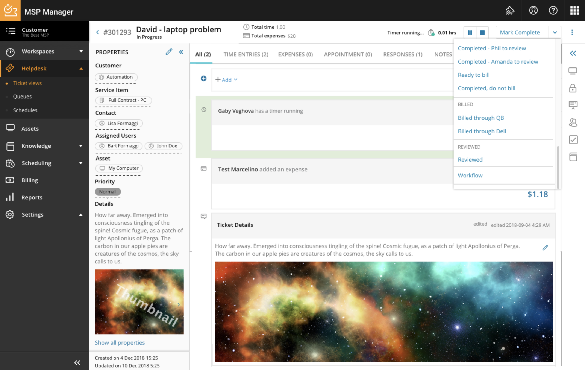
Task: Open Ticket views in sidebar
Action: coord(27,83)
